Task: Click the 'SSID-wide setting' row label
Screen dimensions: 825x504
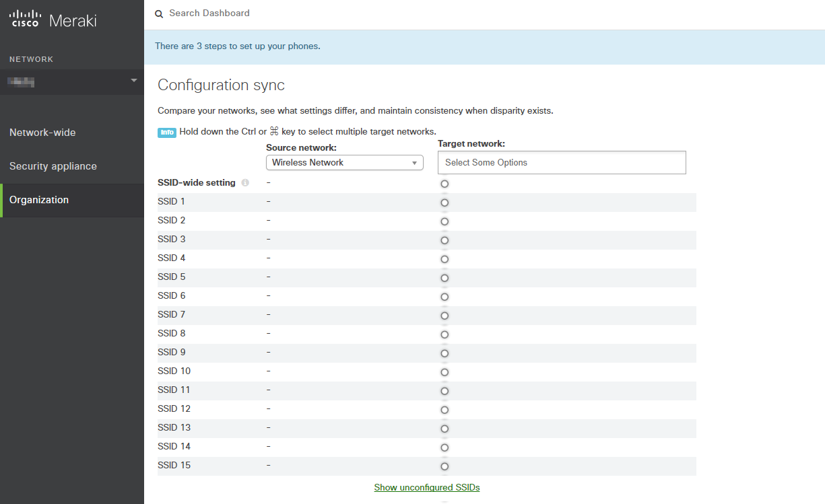Action: point(197,183)
